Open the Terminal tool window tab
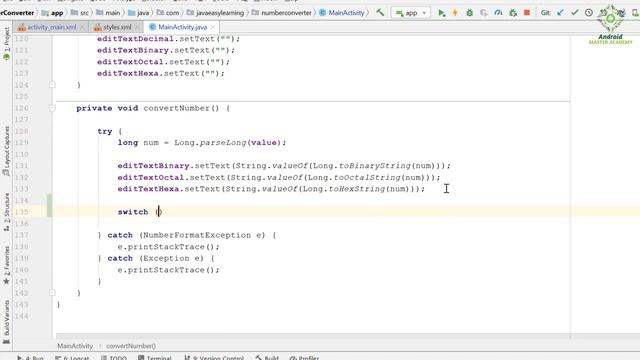Image resolution: width=640 pixels, height=360 pixels. [x=155, y=358]
